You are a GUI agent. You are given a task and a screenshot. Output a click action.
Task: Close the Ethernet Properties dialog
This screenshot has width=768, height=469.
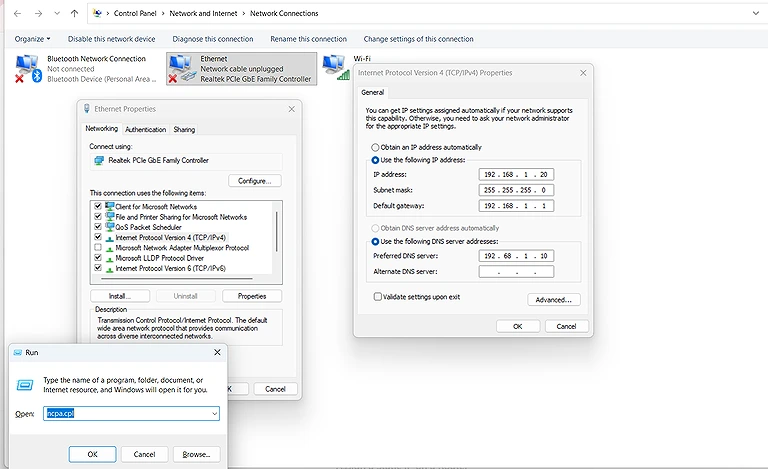coord(291,109)
